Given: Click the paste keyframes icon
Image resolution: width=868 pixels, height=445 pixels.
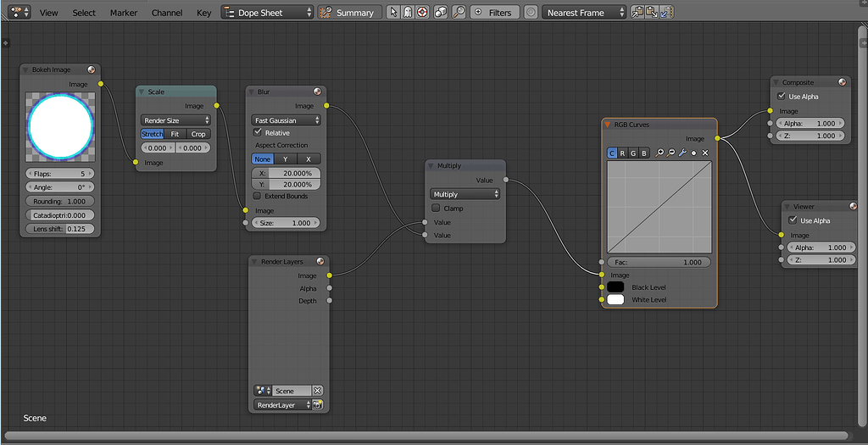Looking at the screenshot, I should tap(652, 12).
